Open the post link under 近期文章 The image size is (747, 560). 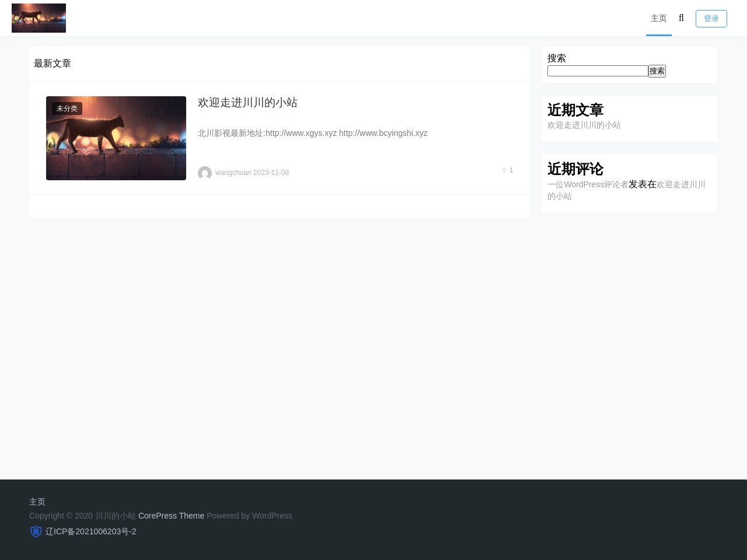584,125
